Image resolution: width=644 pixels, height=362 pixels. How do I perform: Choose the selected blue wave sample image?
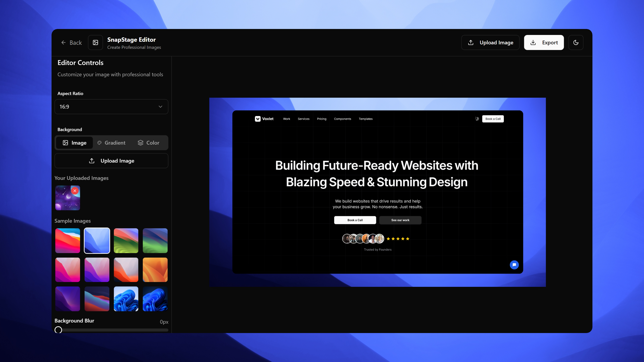(x=97, y=241)
